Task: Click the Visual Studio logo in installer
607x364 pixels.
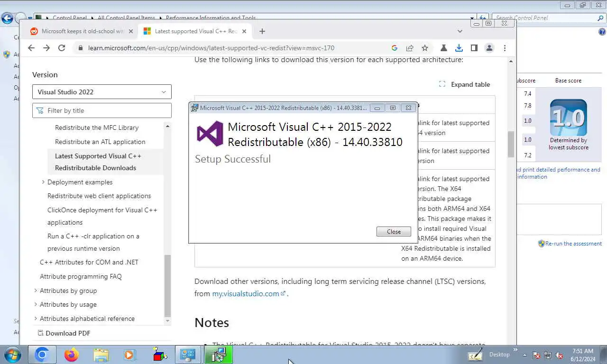Action: tap(210, 134)
